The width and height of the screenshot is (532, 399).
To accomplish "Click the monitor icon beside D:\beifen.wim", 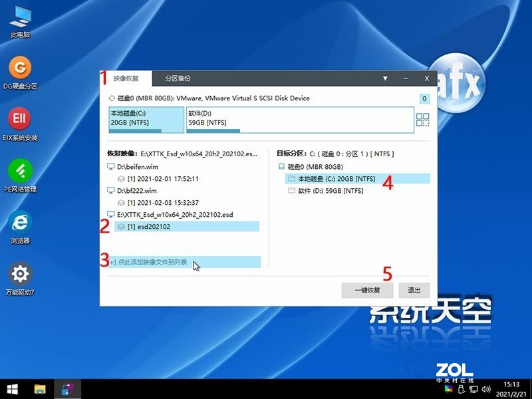I will [110, 167].
